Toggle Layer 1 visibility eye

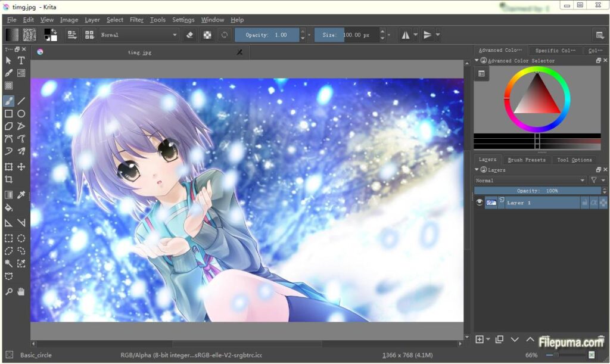tap(480, 203)
